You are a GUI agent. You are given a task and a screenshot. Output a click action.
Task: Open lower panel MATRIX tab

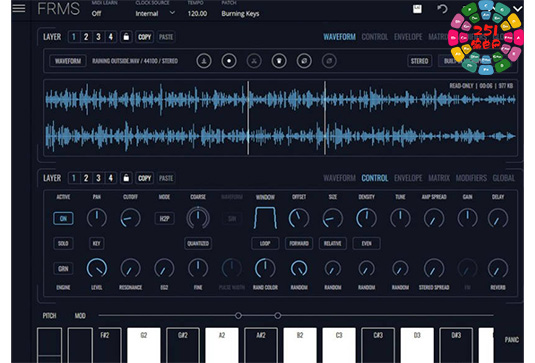click(439, 178)
